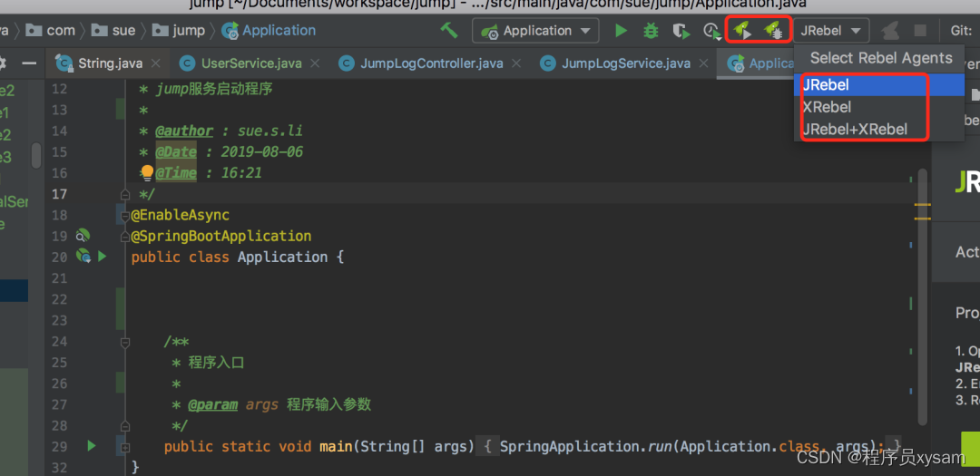Click the @param tag on line 27
980x476 pixels.
212,404
